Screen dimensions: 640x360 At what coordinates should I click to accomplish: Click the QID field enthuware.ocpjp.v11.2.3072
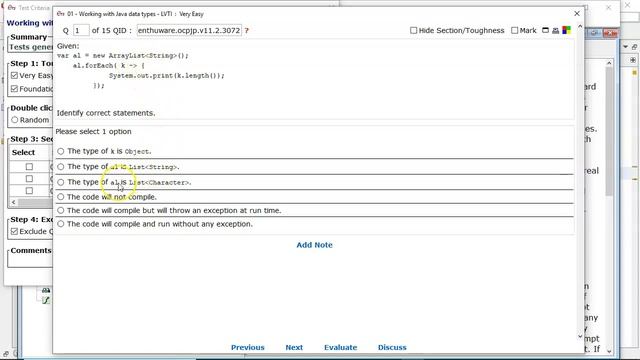(x=189, y=31)
